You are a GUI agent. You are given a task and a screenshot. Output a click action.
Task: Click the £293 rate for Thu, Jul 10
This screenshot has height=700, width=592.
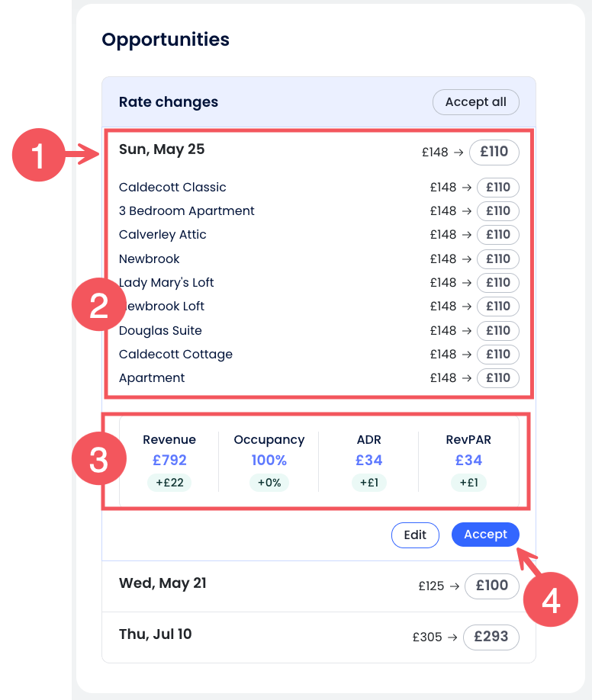(491, 637)
